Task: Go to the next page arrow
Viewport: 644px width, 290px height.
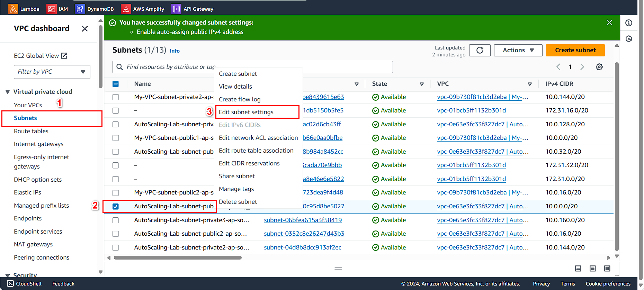Action: (x=582, y=67)
